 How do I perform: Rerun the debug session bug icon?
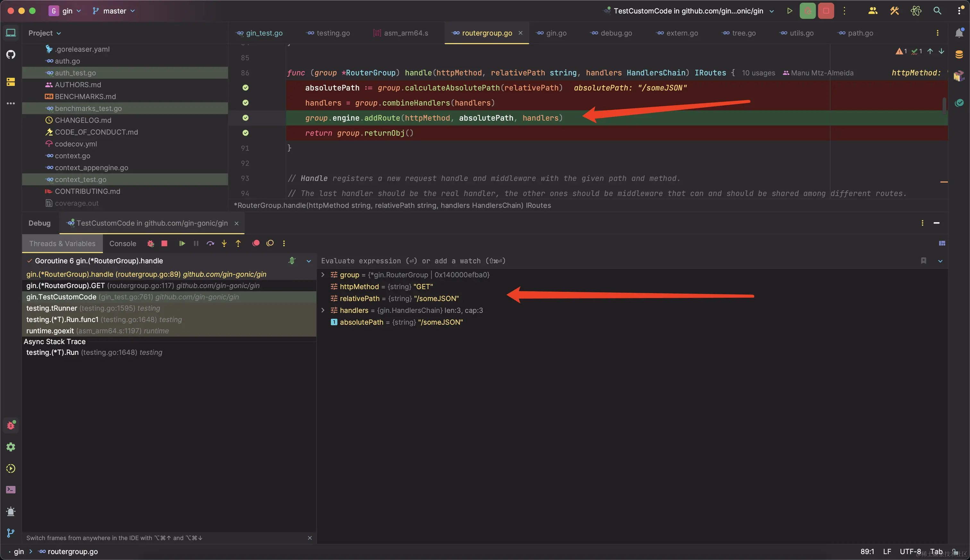point(150,244)
